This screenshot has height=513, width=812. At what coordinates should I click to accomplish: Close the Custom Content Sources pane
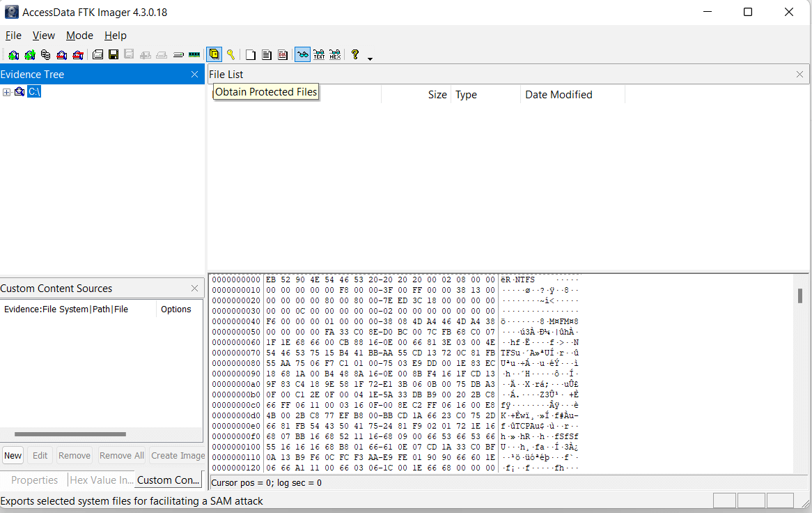coord(195,288)
